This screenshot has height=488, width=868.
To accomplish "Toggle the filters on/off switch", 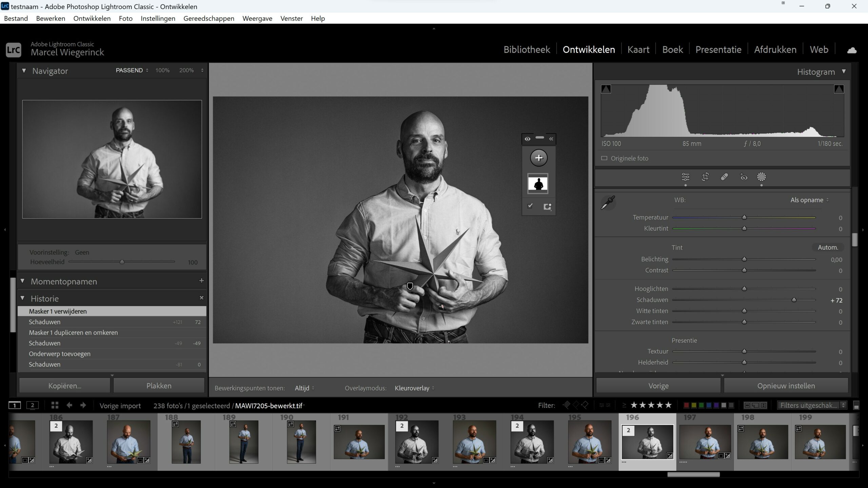I will (x=856, y=405).
